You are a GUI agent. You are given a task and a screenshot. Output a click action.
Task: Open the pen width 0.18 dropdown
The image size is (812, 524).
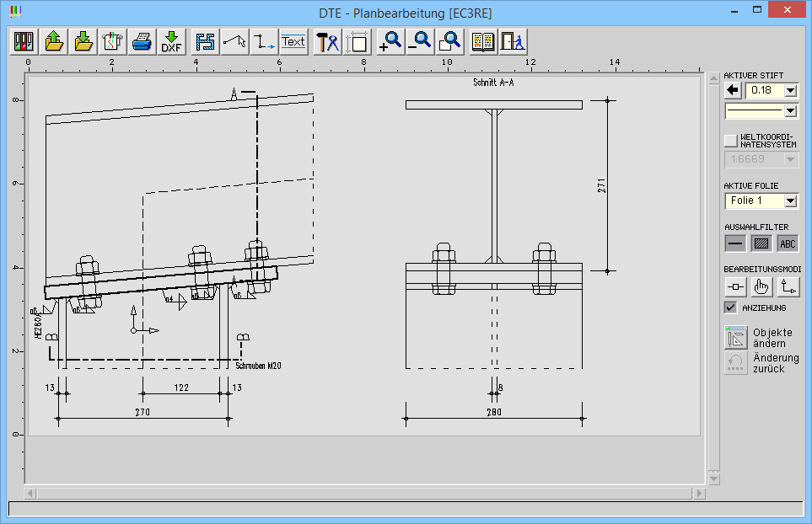[x=790, y=90]
